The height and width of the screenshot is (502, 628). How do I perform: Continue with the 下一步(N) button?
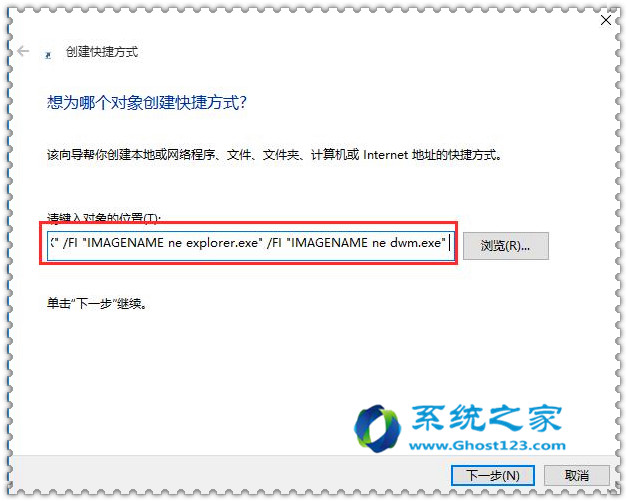[493, 476]
